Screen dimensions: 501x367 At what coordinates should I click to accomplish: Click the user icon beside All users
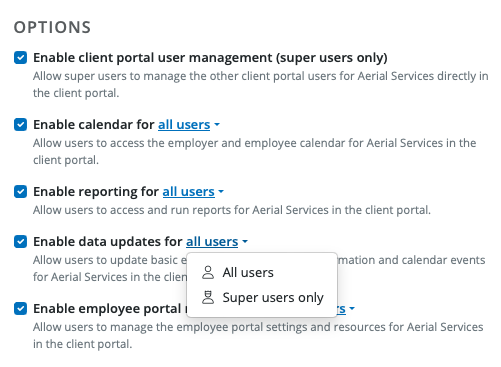[208, 272]
